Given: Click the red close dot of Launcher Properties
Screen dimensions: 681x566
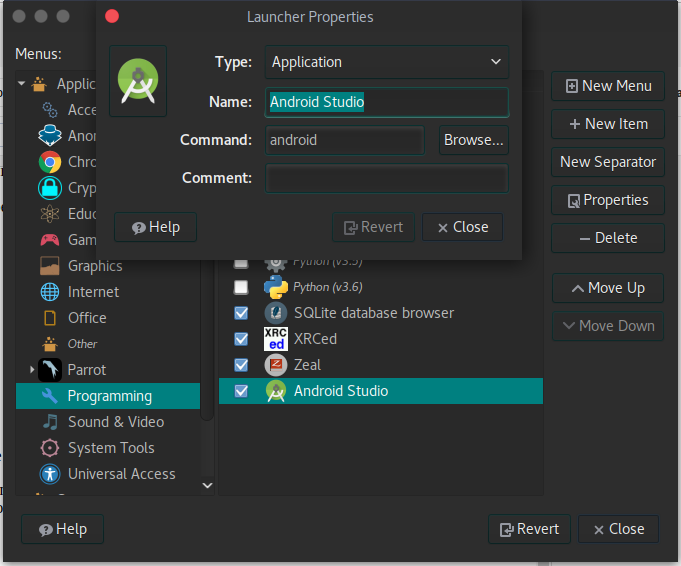Looking at the screenshot, I should (112, 16).
